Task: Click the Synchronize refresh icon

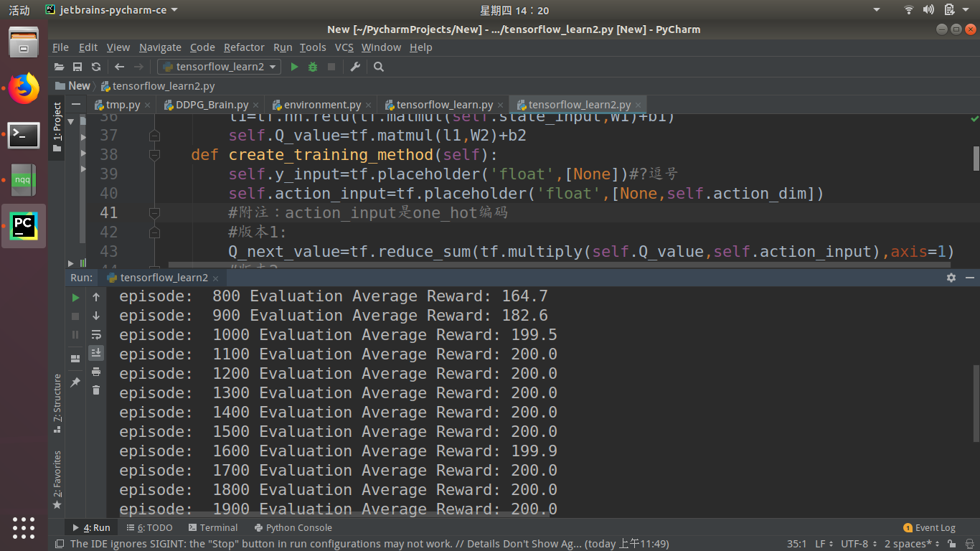Action: click(95, 67)
